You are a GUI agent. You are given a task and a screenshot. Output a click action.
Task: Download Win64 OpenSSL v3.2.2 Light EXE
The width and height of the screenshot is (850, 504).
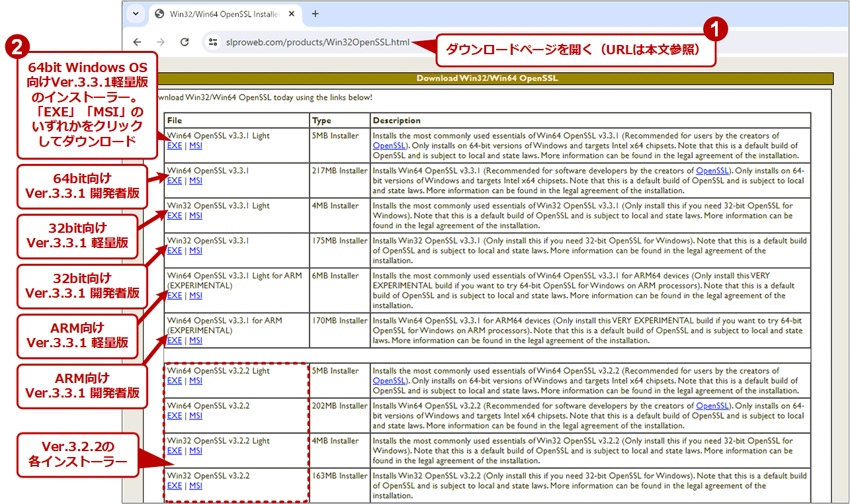[x=174, y=380]
